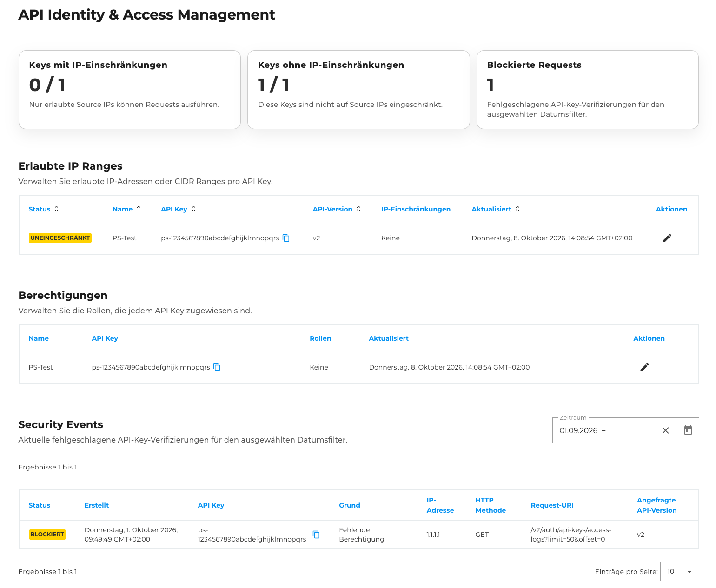Viewport: 716px width, 588px height.
Task: Select the Blockierte Requests card
Action: coord(588,90)
